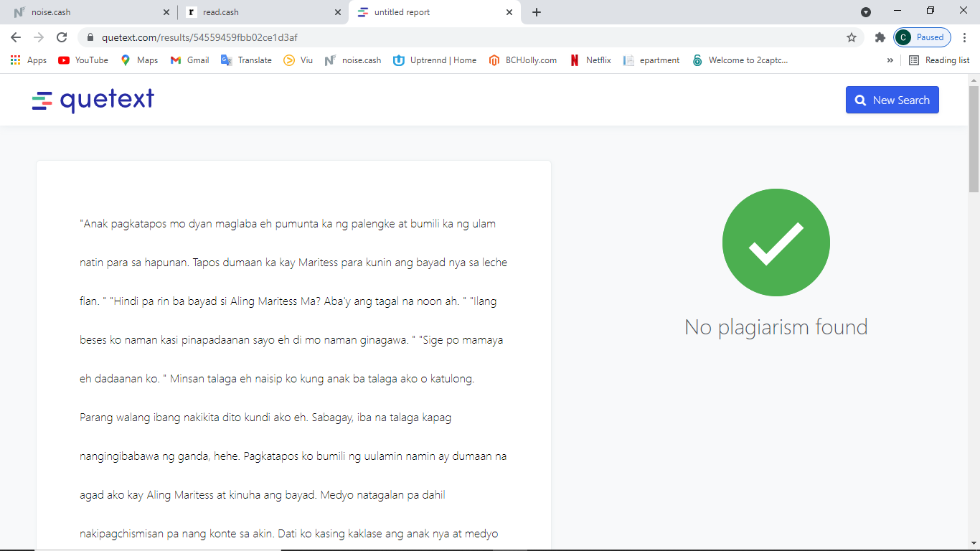The width and height of the screenshot is (980, 551).
Task: Go back to the previous page
Action: [x=16, y=37]
